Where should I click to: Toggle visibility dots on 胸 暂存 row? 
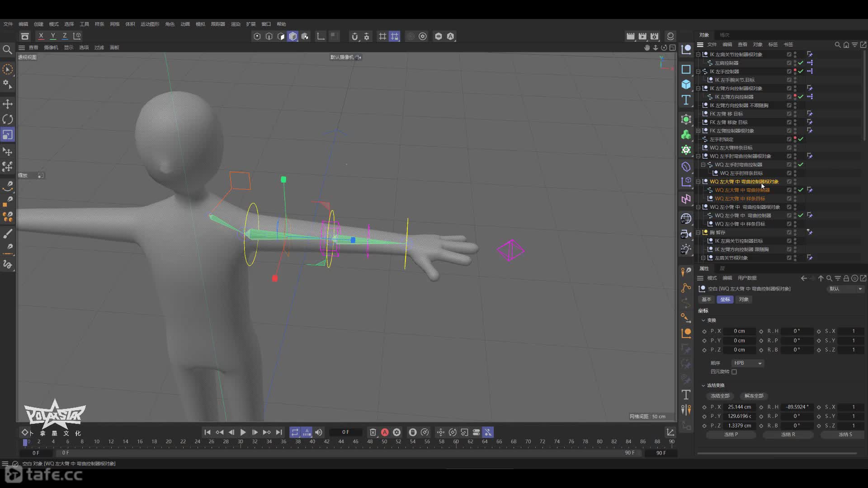[x=795, y=233]
